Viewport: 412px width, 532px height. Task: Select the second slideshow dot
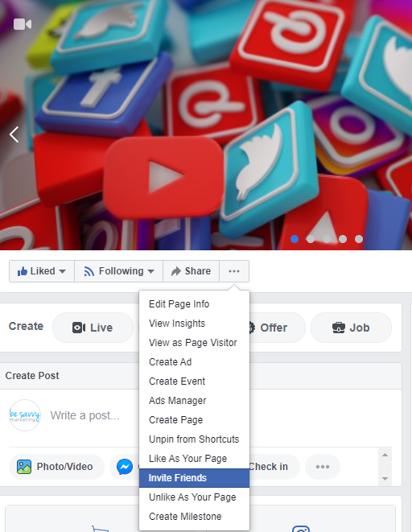(311, 239)
